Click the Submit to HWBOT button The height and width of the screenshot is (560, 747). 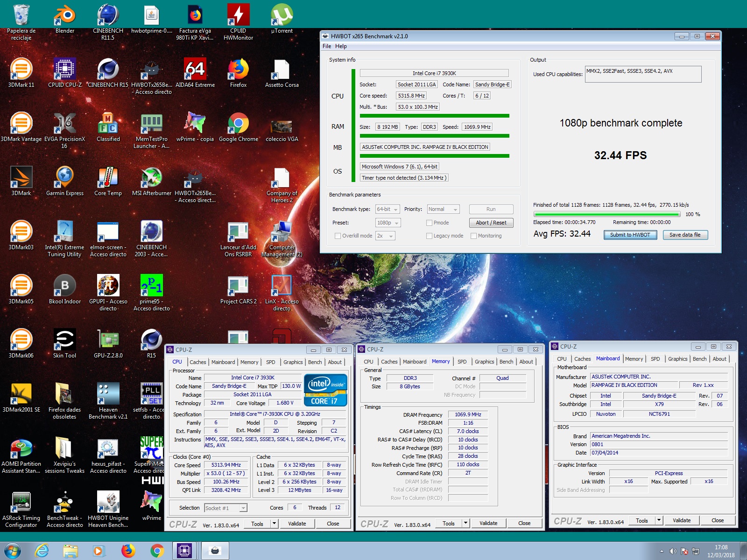tap(630, 235)
